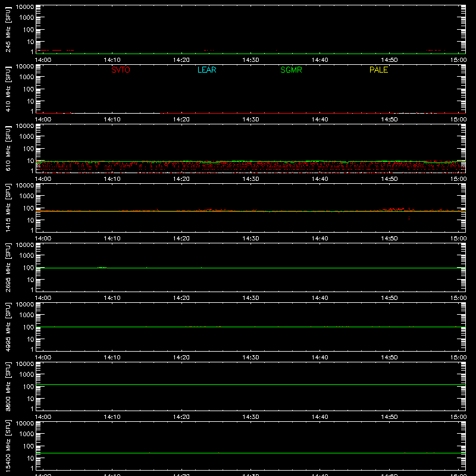Click the isolated red dot below the 1415 MHz trace
The width and height of the screenshot is (476, 476).
(x=409, y=218)
